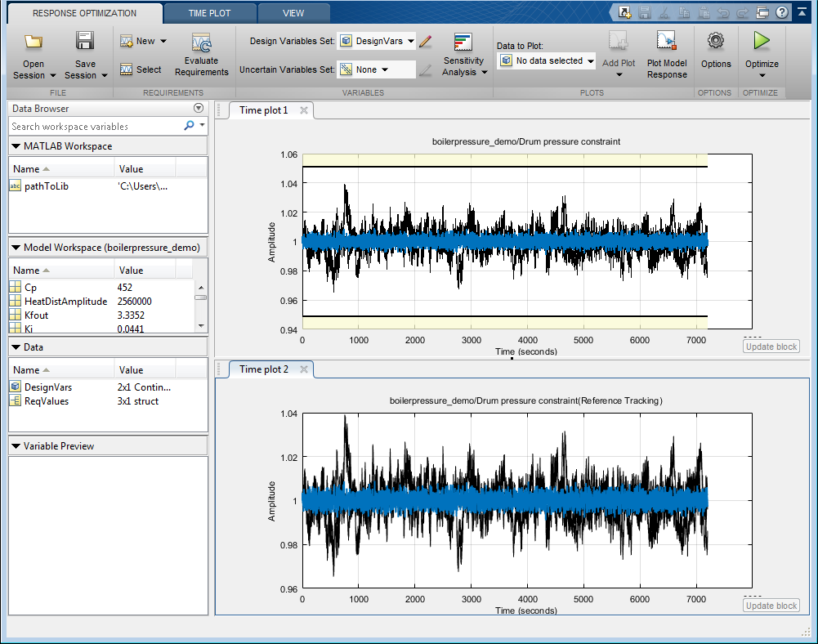This screenshot has height=644, width=818.
Task: Click the Evaluate Requirements icon
Action: [x=201, y=44]
